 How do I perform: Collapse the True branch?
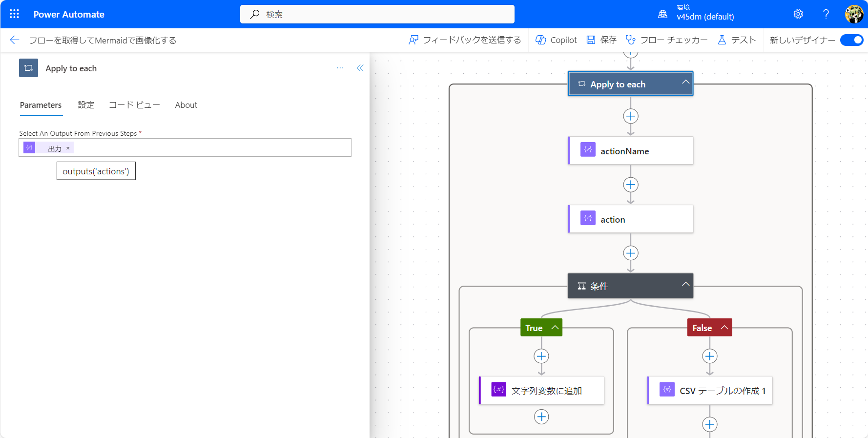(x=555, y=328)
